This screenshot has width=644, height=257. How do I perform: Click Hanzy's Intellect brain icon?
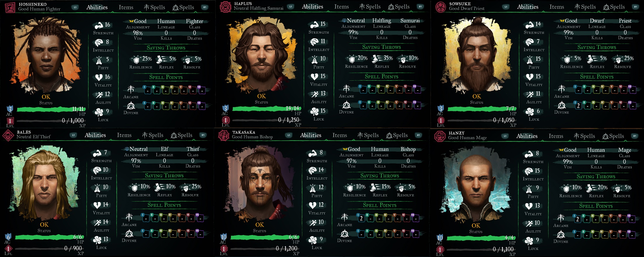pyautogui.click(x=529, y=171)
